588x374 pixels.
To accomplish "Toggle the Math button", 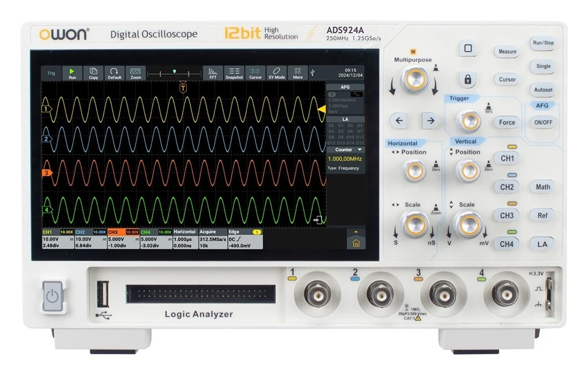I will pyautogui.click(x=543, y=187).
